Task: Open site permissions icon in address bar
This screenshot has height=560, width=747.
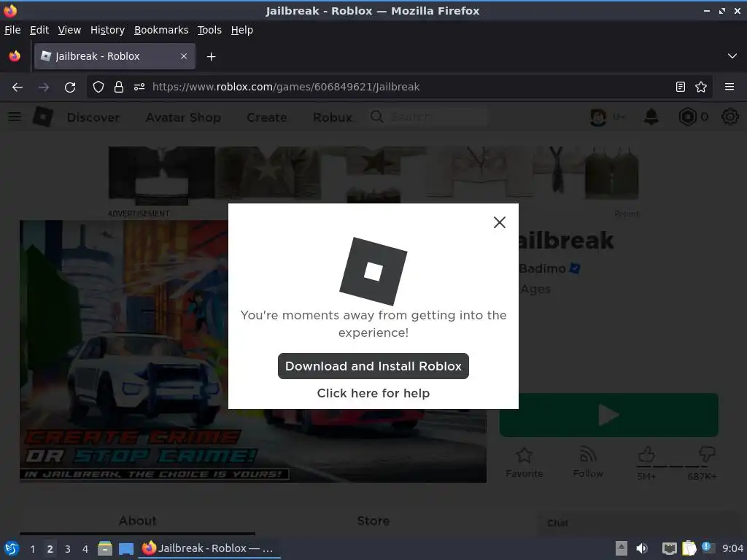Action: [139, 87]
